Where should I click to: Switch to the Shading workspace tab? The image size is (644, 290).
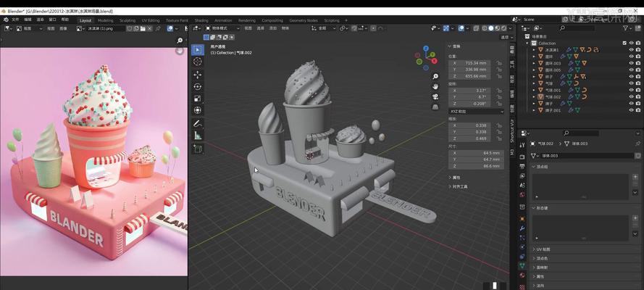click(x=201, y=20)
